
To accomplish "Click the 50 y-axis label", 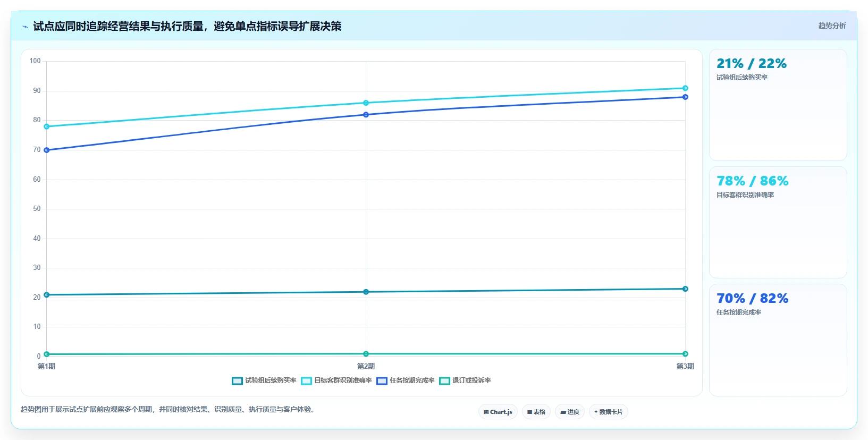I will point(37,209).
